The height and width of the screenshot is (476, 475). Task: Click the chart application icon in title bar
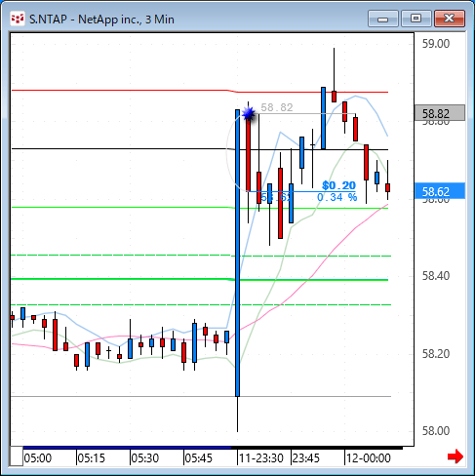click(18, 19)
